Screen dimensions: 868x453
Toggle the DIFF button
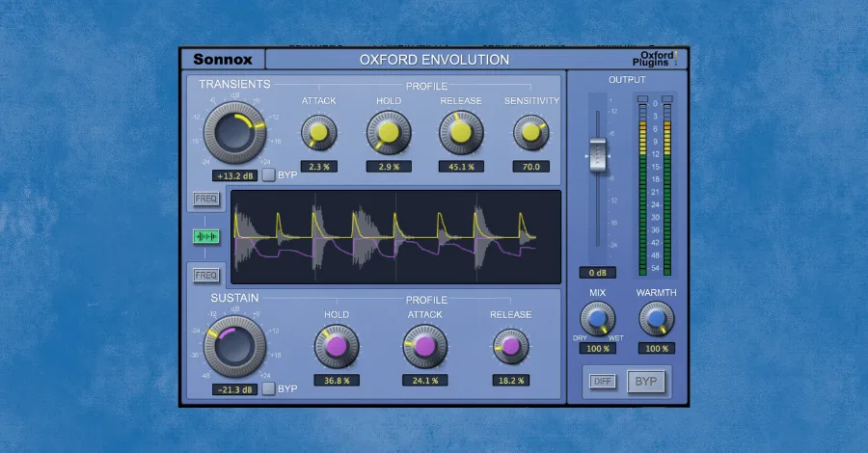602,381
